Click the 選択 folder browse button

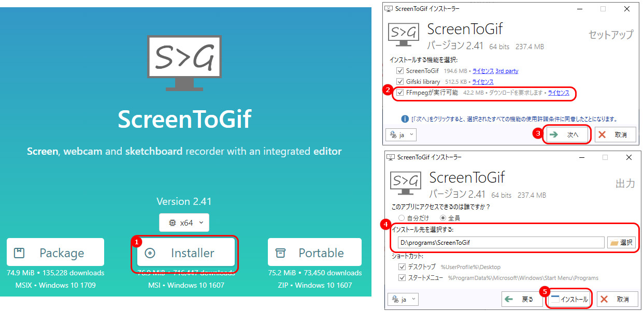pyautogui.click(x=621, y=242)
